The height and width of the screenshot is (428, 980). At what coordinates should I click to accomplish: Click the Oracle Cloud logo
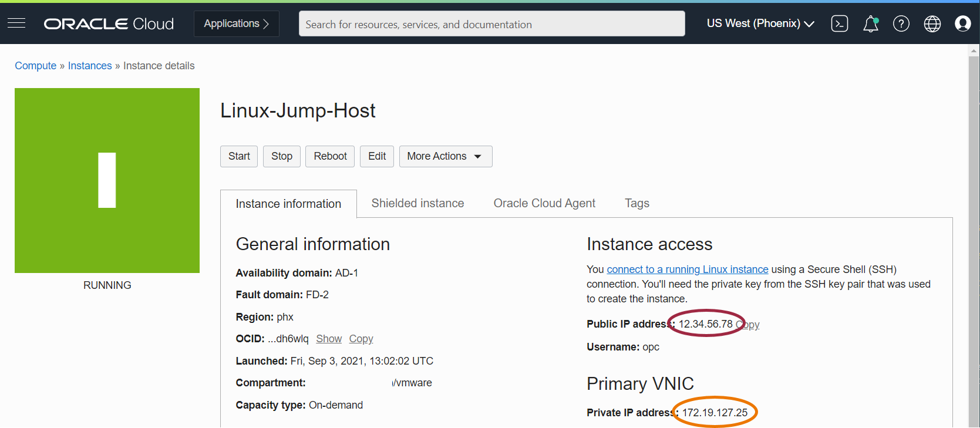[x=109, y=23]
